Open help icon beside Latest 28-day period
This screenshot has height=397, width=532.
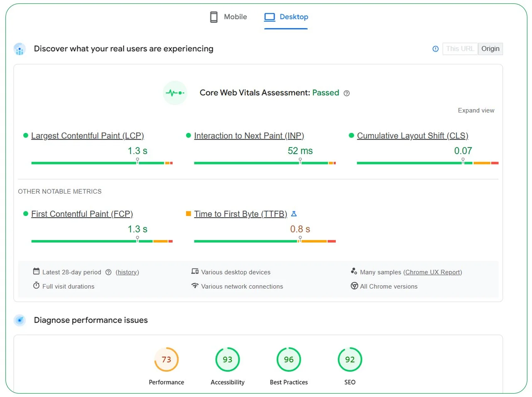tap(108, 272)
